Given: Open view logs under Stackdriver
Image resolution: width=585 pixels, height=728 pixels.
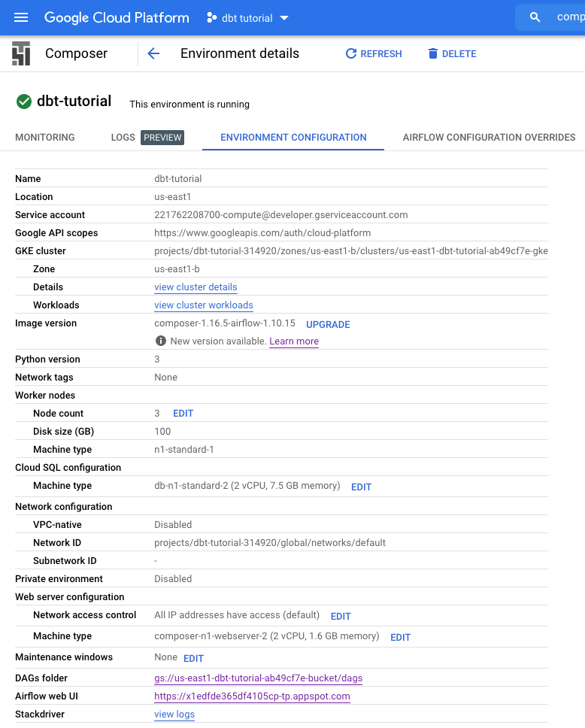Looking at the screenshot, I should pos(174,714).
